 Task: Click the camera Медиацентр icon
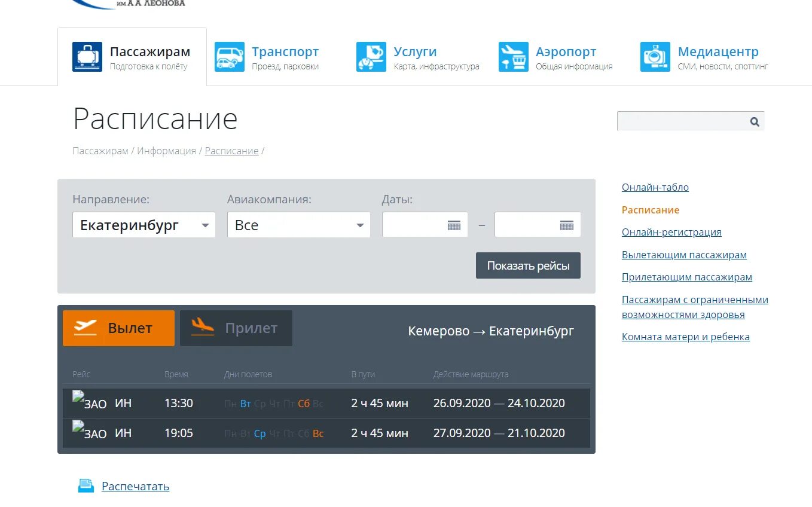click(655, 57)
